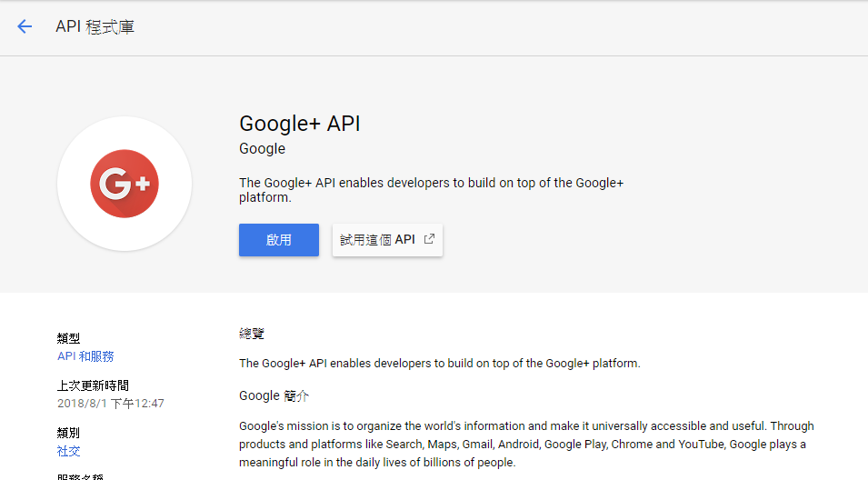
Task: Click the API 程式庫 page title
Action: click(95, 26)
